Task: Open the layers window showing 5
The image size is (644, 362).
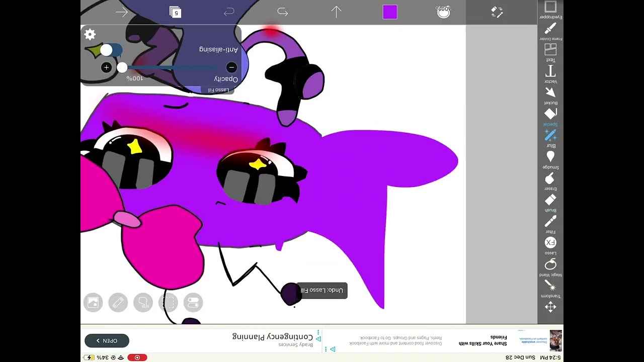Action: click(x=175, y=13)
